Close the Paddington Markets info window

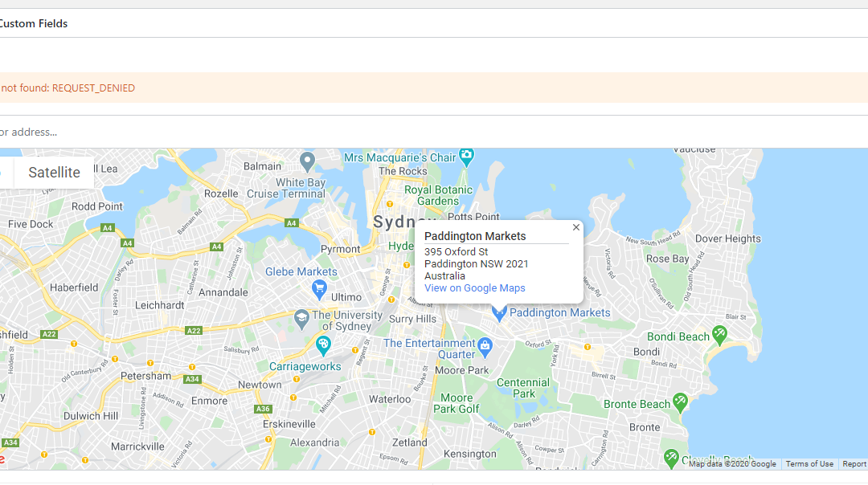tap(575, 227)
